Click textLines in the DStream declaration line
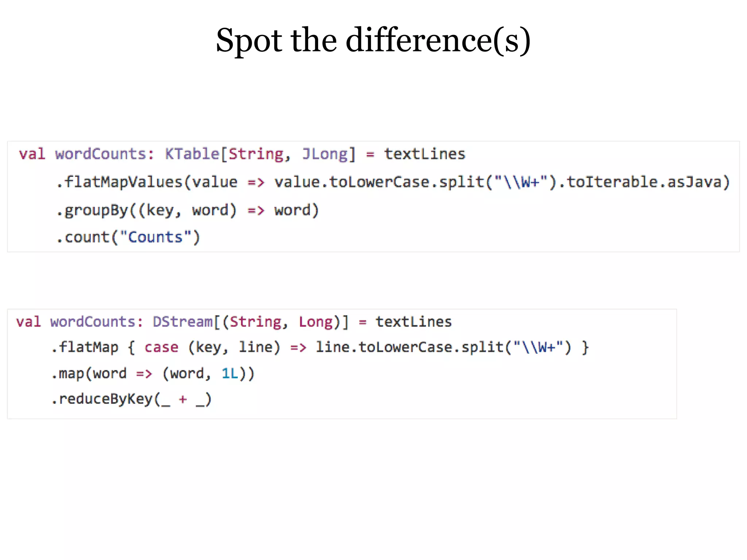Viewport: 747px width, 560px height. 414,322
